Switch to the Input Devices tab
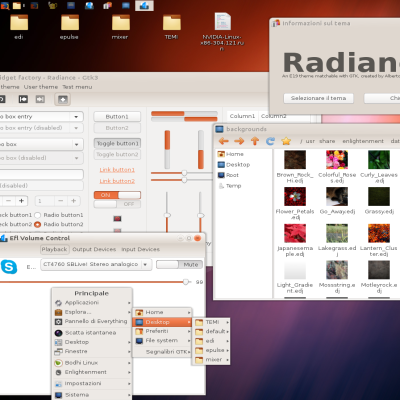Viewport: 400px width, 400px height. (x=140, y=249)
